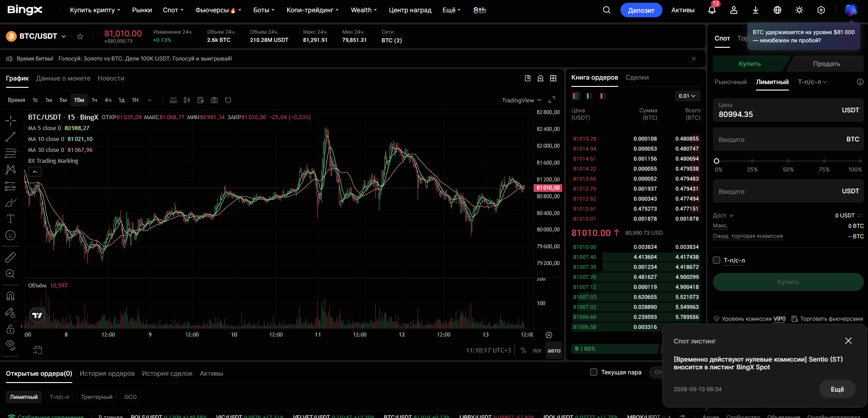868x418 pixels.
Task: Enable the Т-п/с-л checkbox in order form
Action: [717, 260]
